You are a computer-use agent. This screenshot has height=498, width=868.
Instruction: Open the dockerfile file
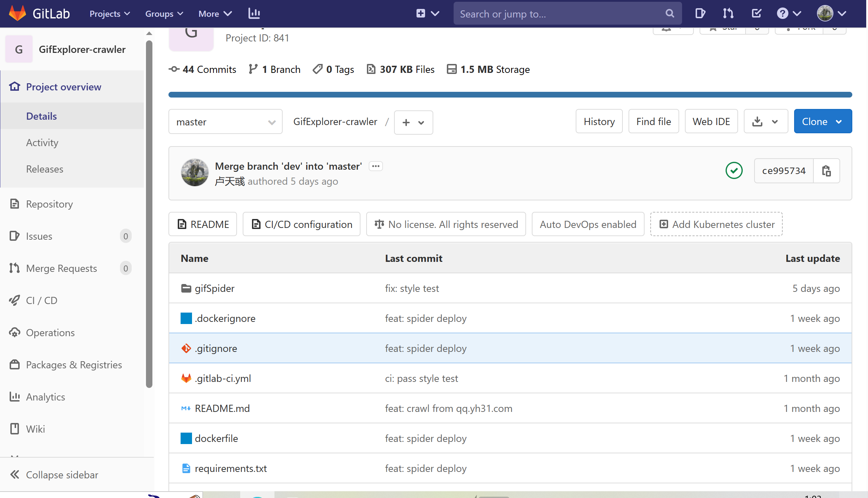(216, 438)
